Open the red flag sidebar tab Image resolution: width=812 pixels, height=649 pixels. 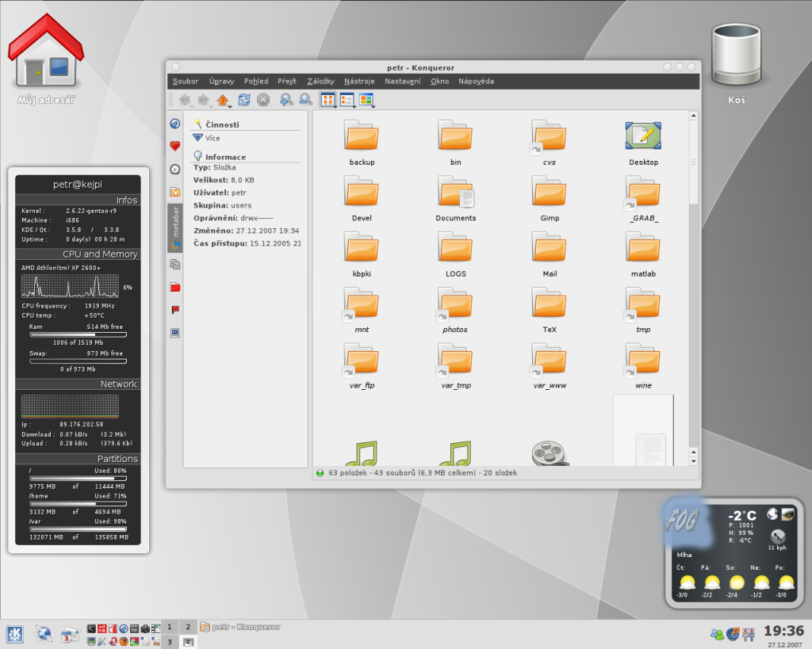pos(175,310)
